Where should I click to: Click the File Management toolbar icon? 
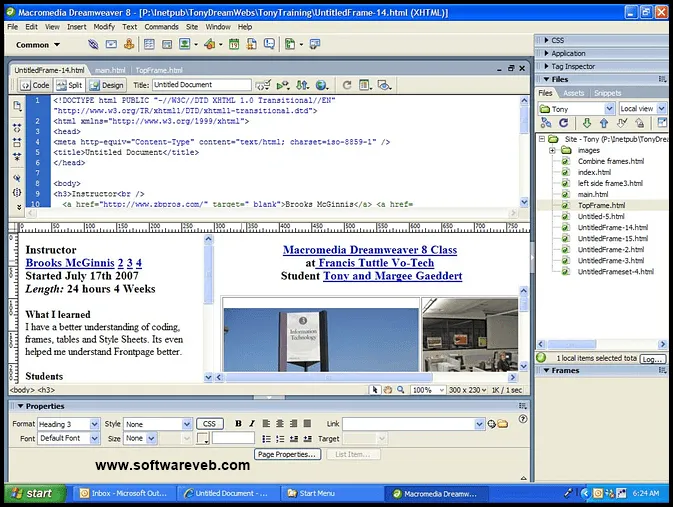(302, 85)
